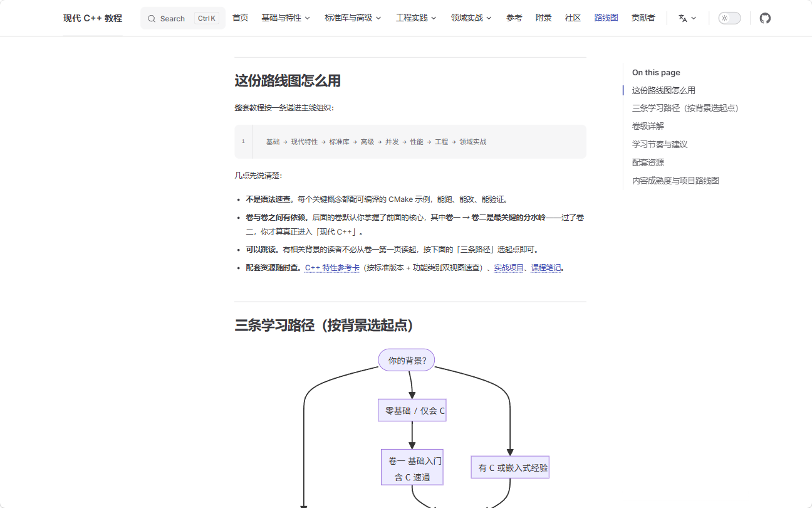
Task: Click the Ctrl K shortcut badge
Action: pyautogui.click(x=206, y=19)
